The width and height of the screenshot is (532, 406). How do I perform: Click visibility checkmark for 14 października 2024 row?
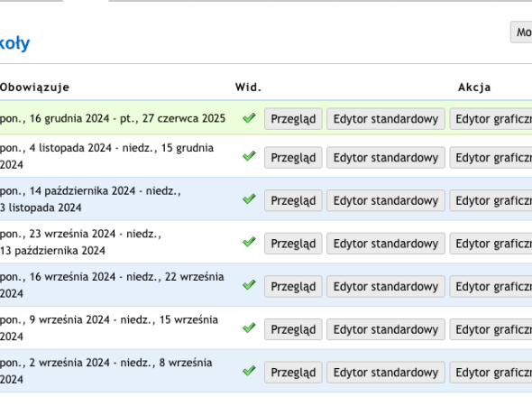pyautogui.click(x=249, y=198)
